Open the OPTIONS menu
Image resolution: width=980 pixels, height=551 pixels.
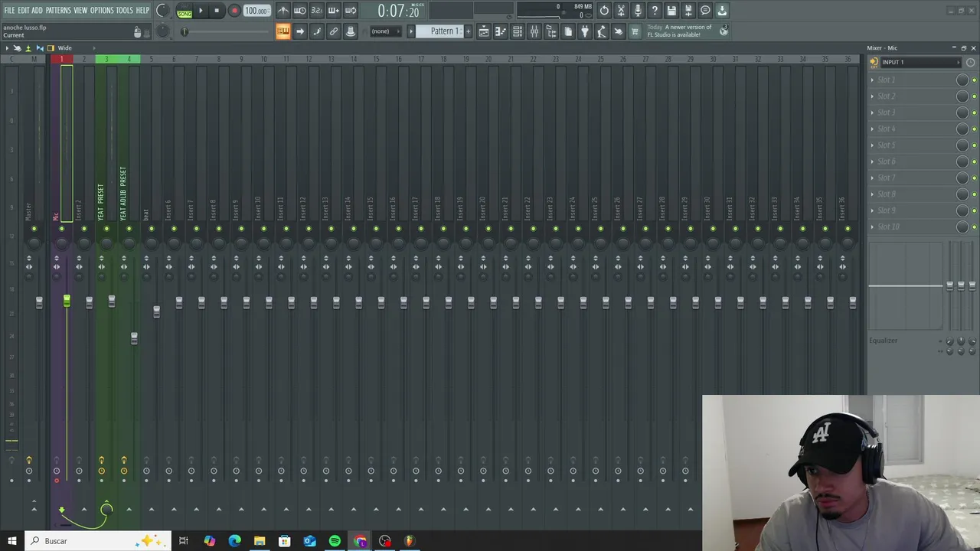(x=102, y=11)
